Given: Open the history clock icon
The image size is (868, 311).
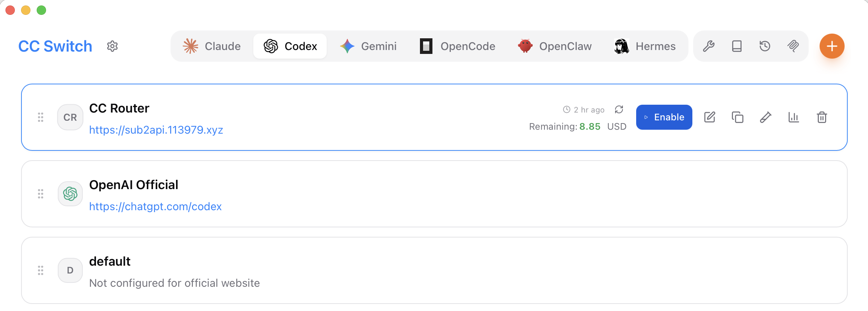Looking at the screenshot, I should click(765, 46).
